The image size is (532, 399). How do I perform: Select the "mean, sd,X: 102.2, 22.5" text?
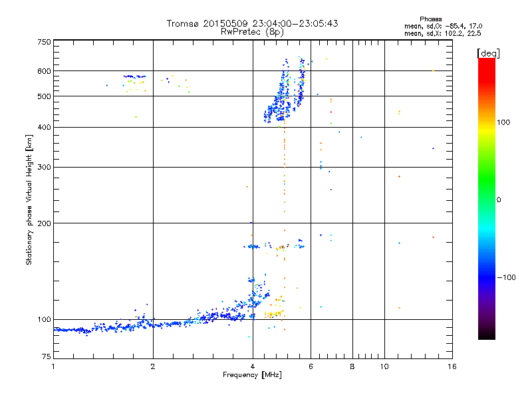coord(442,33)
